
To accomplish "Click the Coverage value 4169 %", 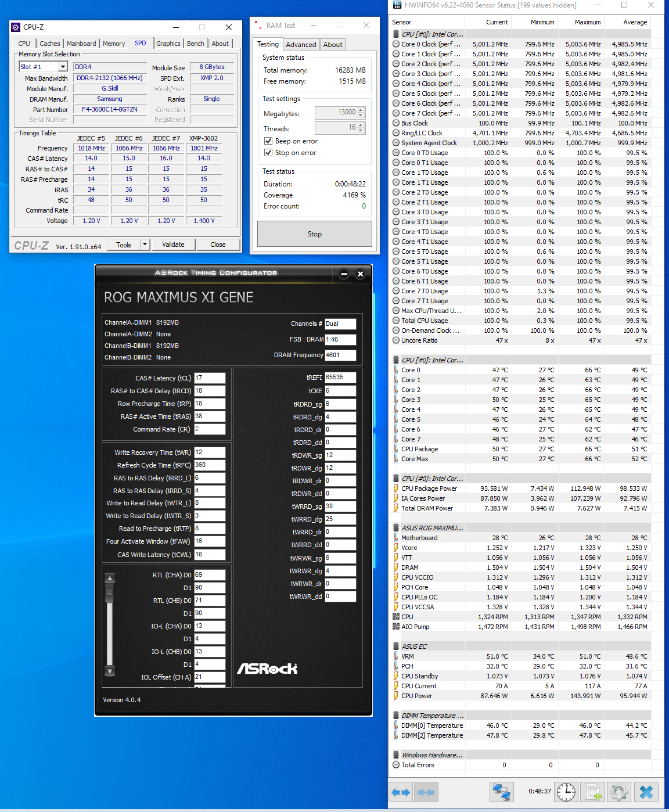I will tap(354, 195).
